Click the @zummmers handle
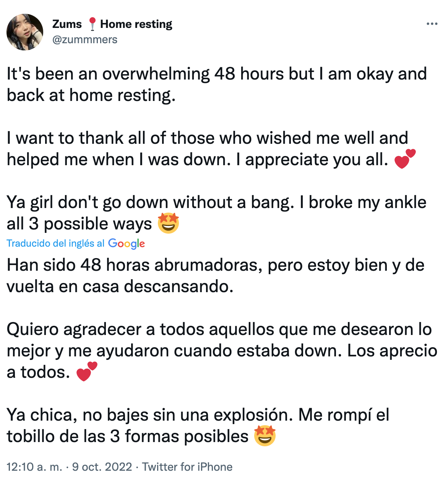Image resolution: width=448 pixels, height=478 pixels. (x=85, y=40)
